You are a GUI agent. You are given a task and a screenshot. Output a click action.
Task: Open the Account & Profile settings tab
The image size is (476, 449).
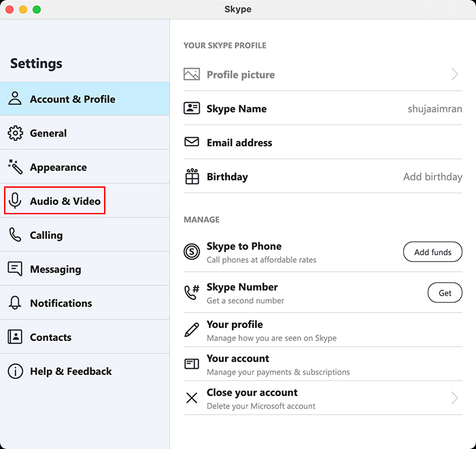click(x=72, y=99)
